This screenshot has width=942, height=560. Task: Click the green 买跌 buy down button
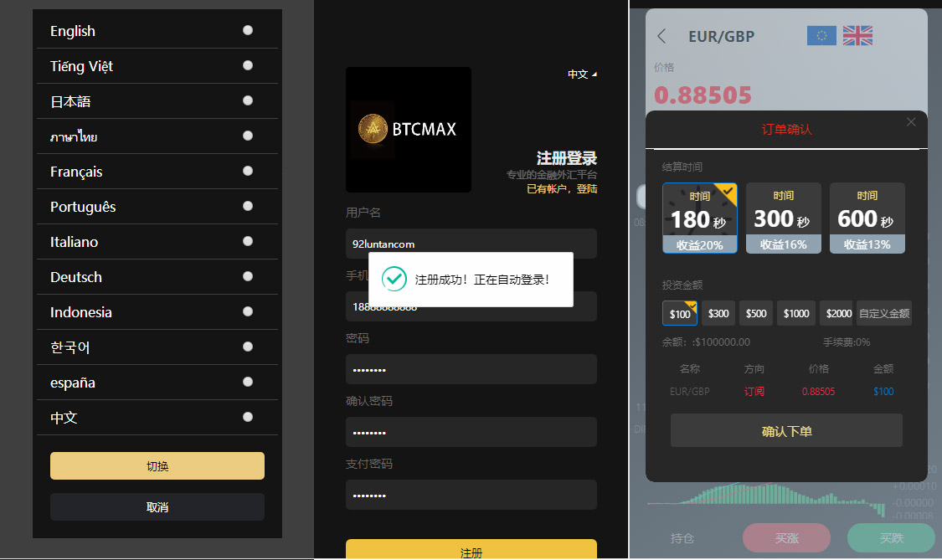891,537
